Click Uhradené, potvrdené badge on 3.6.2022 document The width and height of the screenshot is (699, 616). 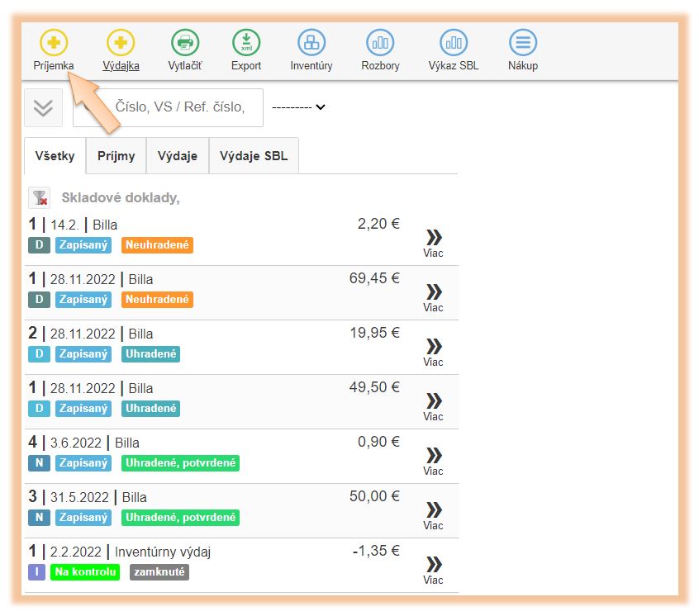[x=181, y=463]
